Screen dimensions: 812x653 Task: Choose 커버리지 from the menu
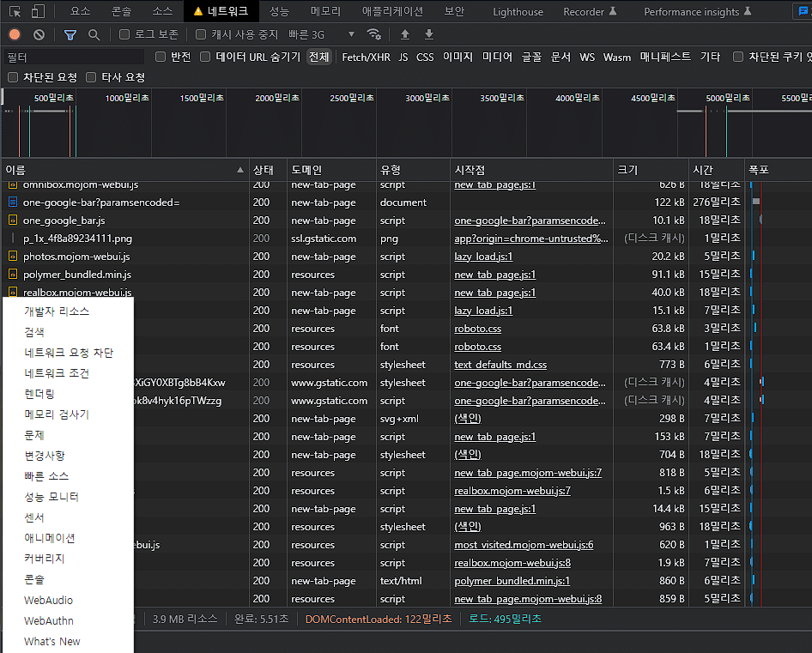[x=68, y=559]
